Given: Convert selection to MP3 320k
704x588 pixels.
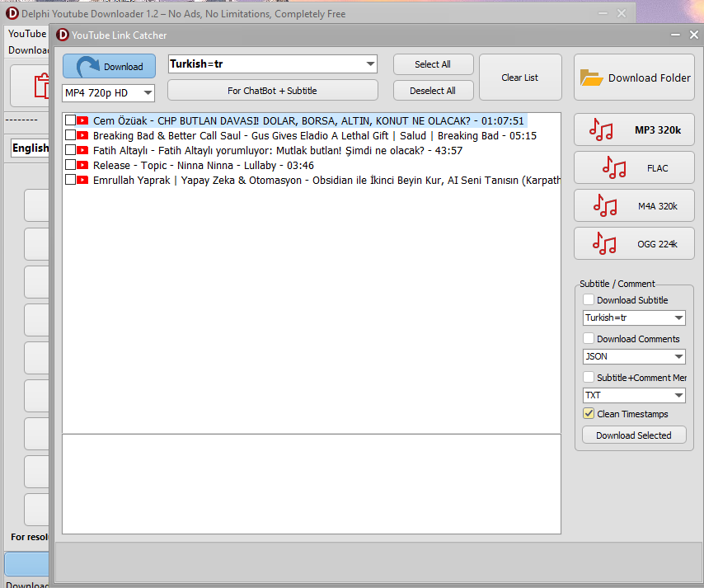Looking at the screenshot, I should 634,129.
